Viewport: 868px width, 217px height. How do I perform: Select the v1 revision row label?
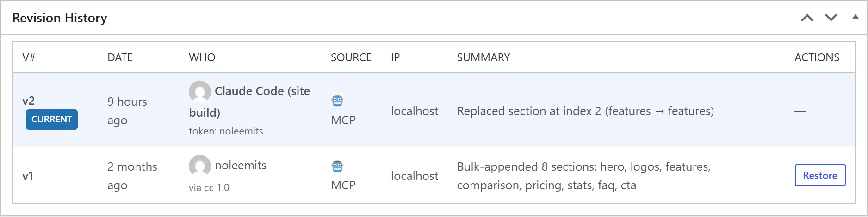(x=28, y=176)
